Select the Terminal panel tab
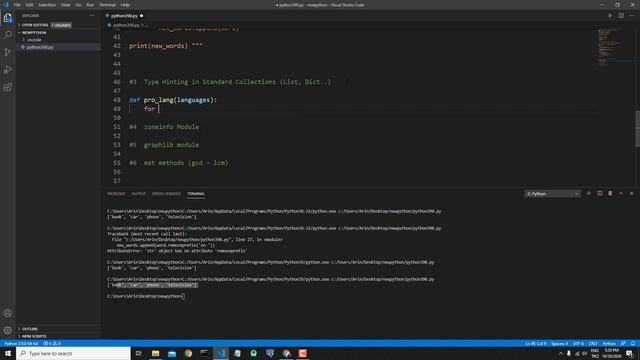The height and width of the screenshot is (360, 640). pos(196,194)
